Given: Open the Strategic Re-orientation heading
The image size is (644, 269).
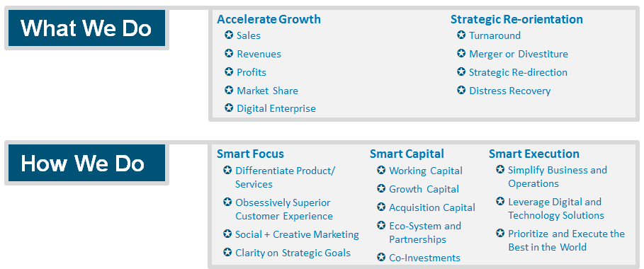Looking at the screenshot, I should (x=516, y=19).
